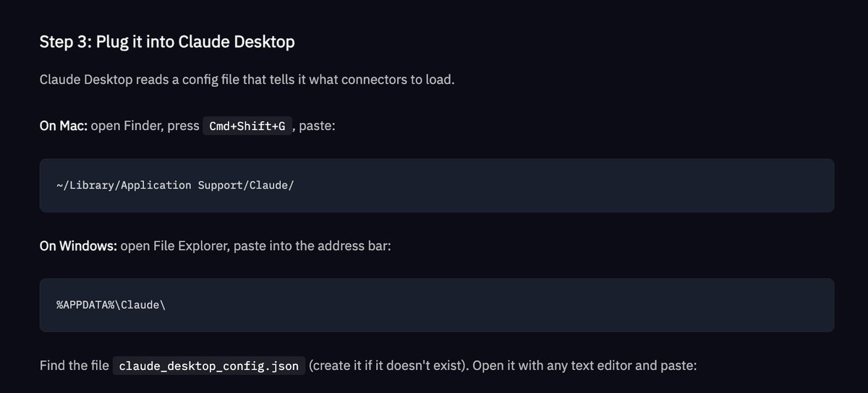Click the word "paste:" after the Cmd+Shift+G shortcut

pyautogui.click(x=317, y=126)
